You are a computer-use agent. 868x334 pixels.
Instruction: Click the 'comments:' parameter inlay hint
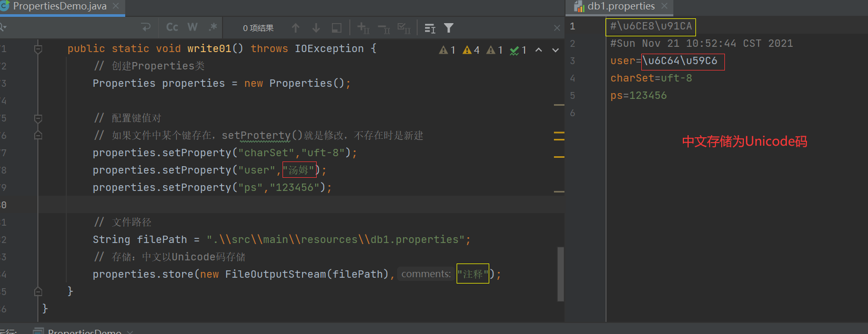coord(426,274)
